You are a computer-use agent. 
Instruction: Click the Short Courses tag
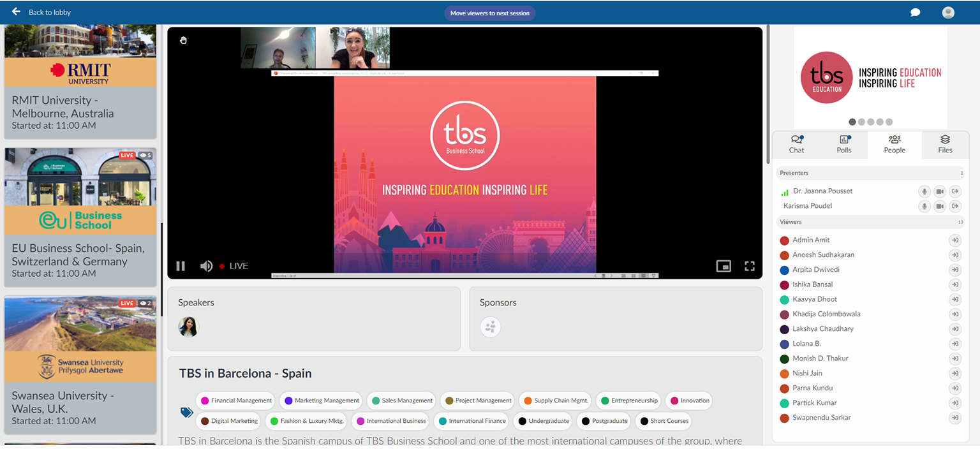(663, 421)
